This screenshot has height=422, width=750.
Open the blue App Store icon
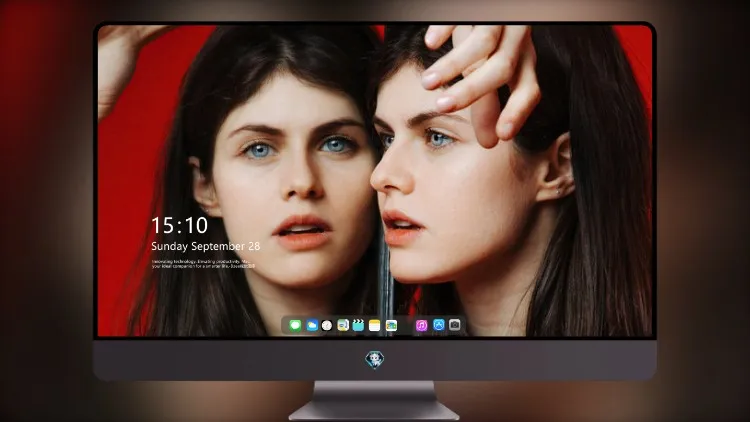pos(439,325)
